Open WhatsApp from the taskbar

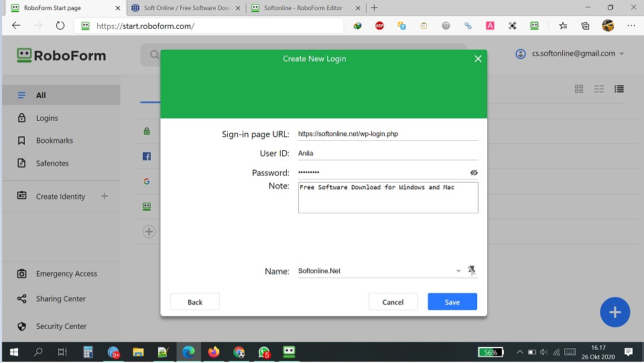[264, 352]
